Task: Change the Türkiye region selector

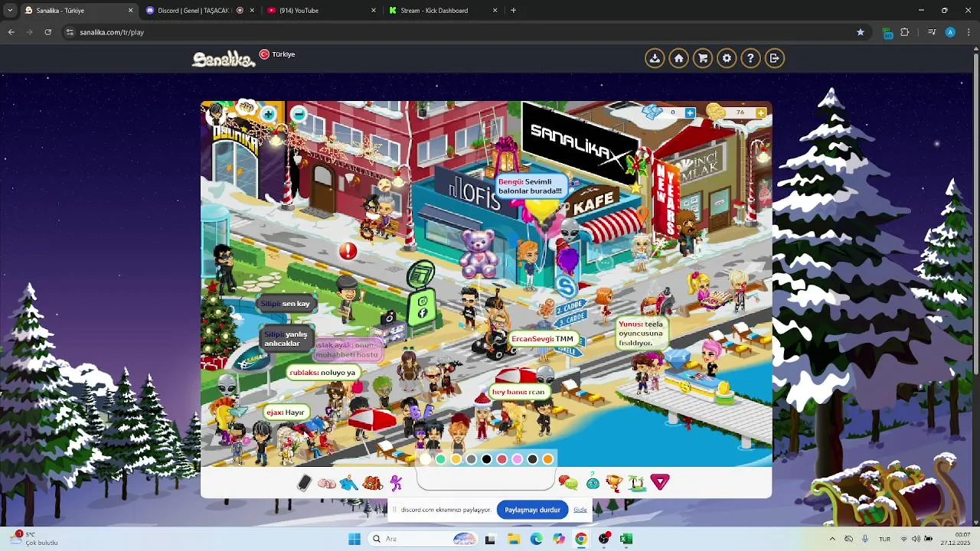Action: pyautogui.click(x=277, y=54)
